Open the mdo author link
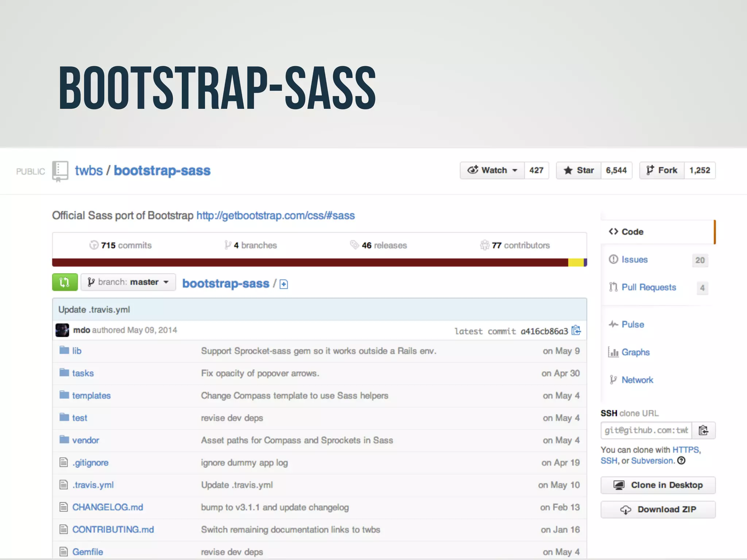This screenshot has height=560, width=747. pos(82,330)
